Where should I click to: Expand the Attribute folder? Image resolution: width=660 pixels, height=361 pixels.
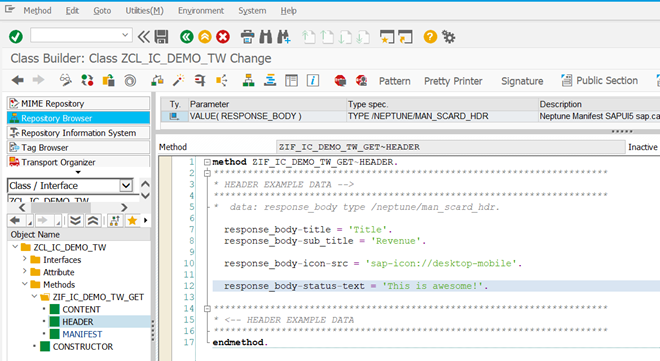click(x=24, y=271)
